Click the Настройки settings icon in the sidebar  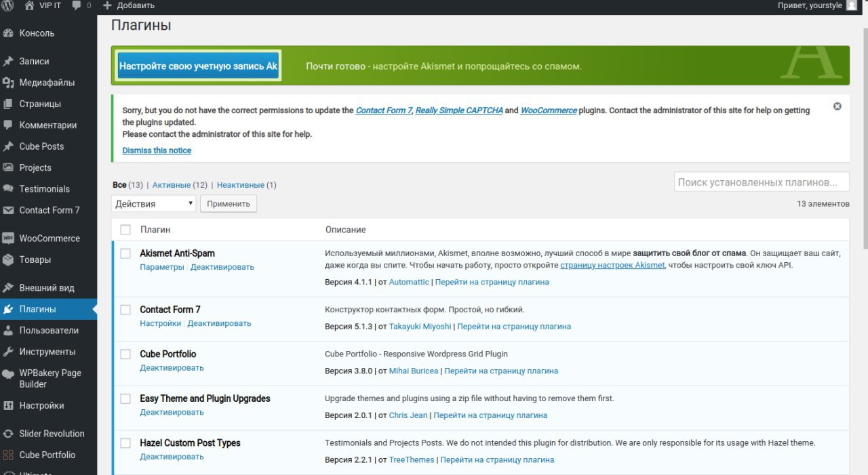click(8, 406)
